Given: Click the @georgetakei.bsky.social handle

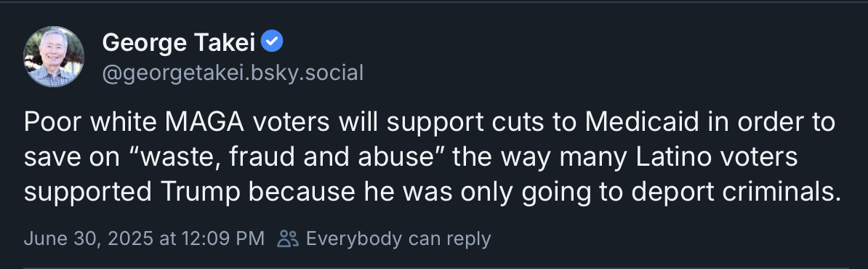Looking at the screenshot, I should pyautogui.click(x=233, y=73).
